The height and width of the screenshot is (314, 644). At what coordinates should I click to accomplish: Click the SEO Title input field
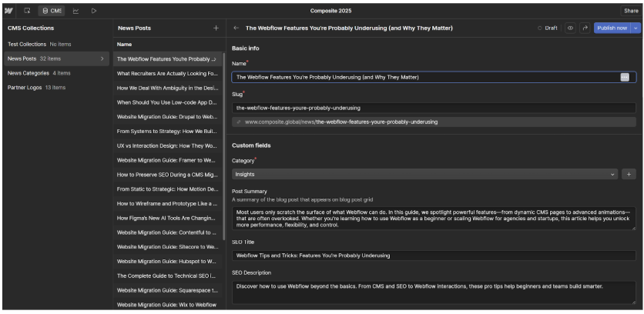tap(434, 256)
